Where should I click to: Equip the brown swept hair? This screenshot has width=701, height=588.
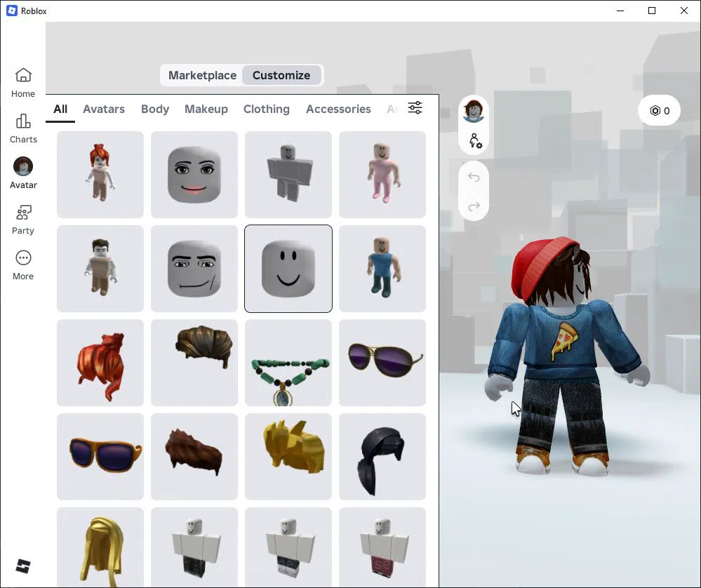[x=194, y=363]
